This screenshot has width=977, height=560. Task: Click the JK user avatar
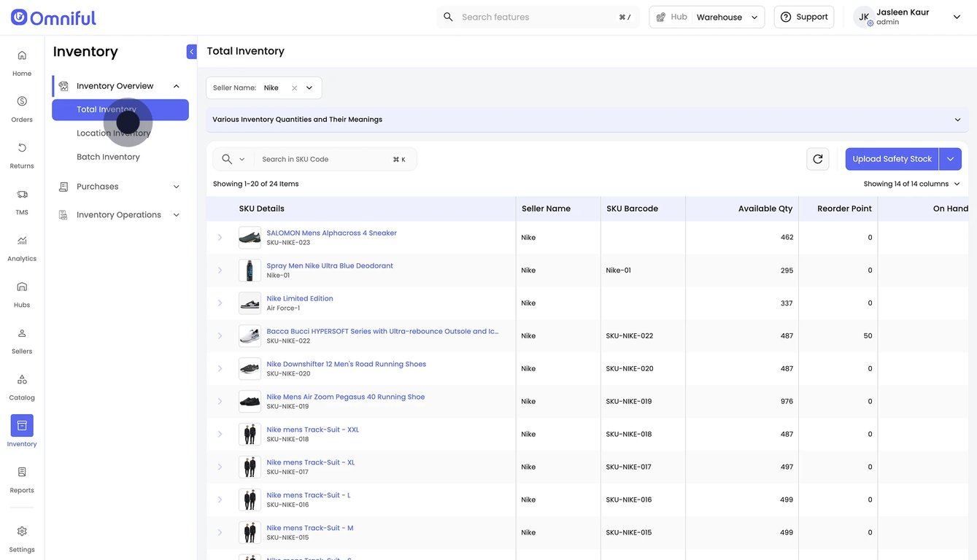[864, 17]
